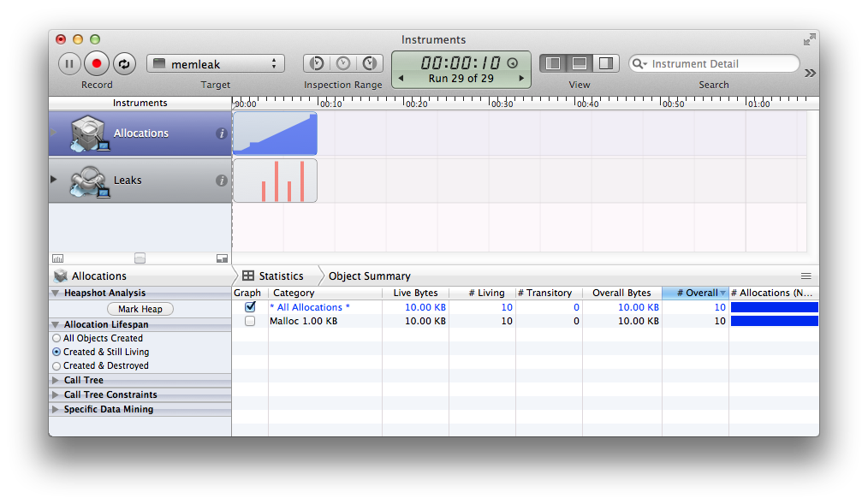Expand the Allocations instrument disclosure triangle
Viewport: 868px width, 504px height.
(x=54, y=133)
